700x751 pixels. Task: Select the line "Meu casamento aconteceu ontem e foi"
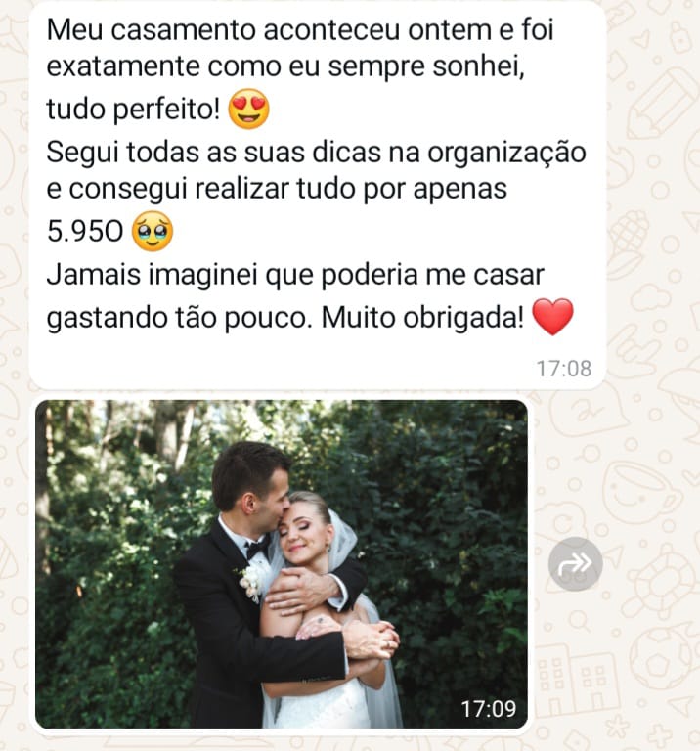point(300,29)
